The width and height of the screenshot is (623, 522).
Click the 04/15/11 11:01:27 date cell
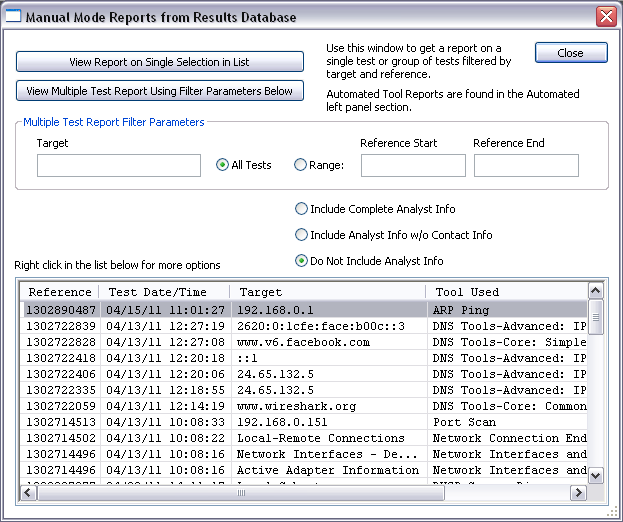(x=165, y=310)
